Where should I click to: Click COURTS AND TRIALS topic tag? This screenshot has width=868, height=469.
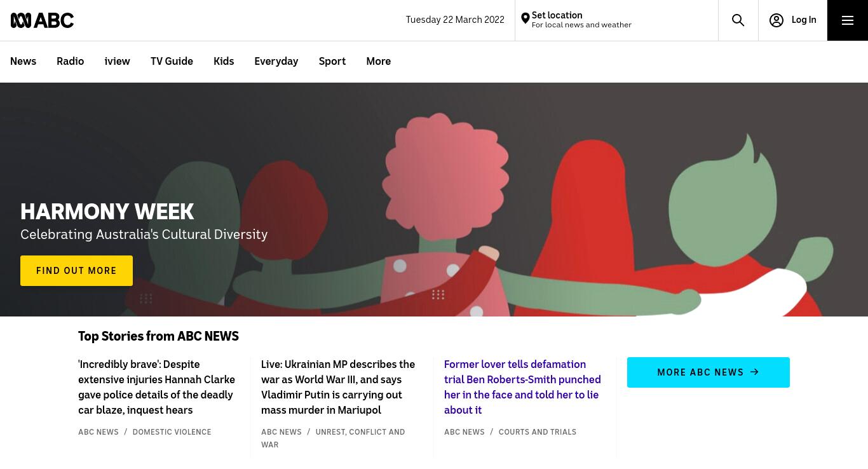(537, 432)
